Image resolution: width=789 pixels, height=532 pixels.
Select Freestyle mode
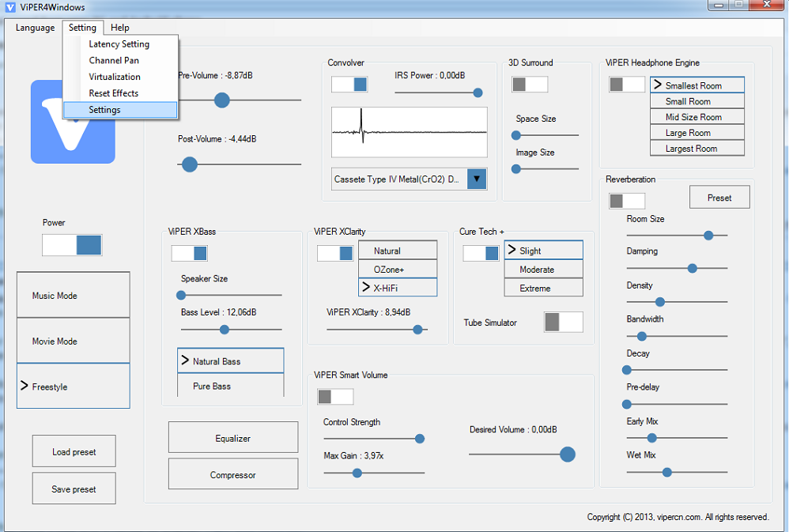tap(74, 386)
